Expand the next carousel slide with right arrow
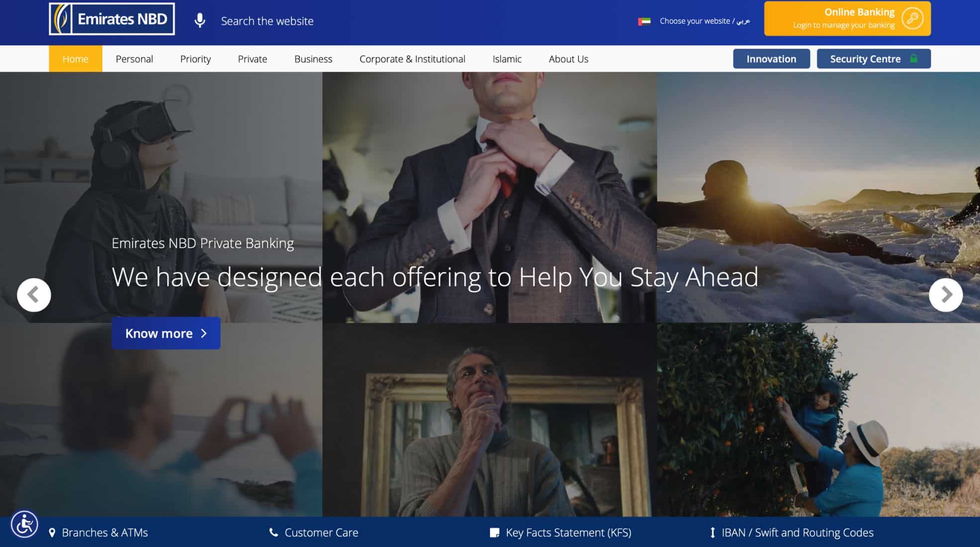980x547 pixels. click(x=946, y=294)
